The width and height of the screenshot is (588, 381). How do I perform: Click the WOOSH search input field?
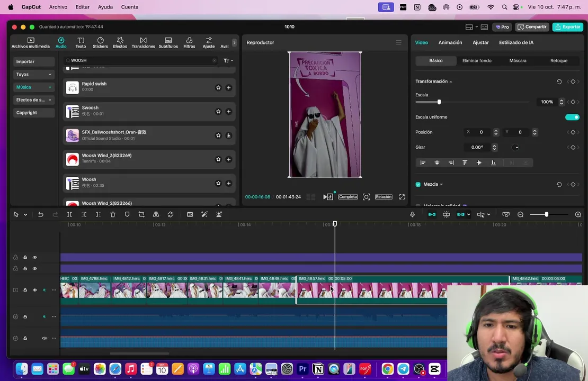tap(140, 60)
